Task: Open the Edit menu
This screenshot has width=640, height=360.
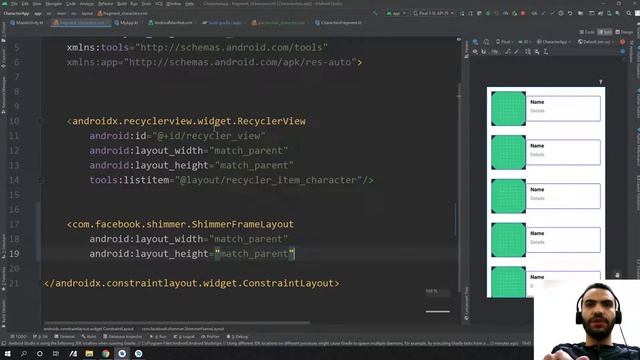Action: 25,4
